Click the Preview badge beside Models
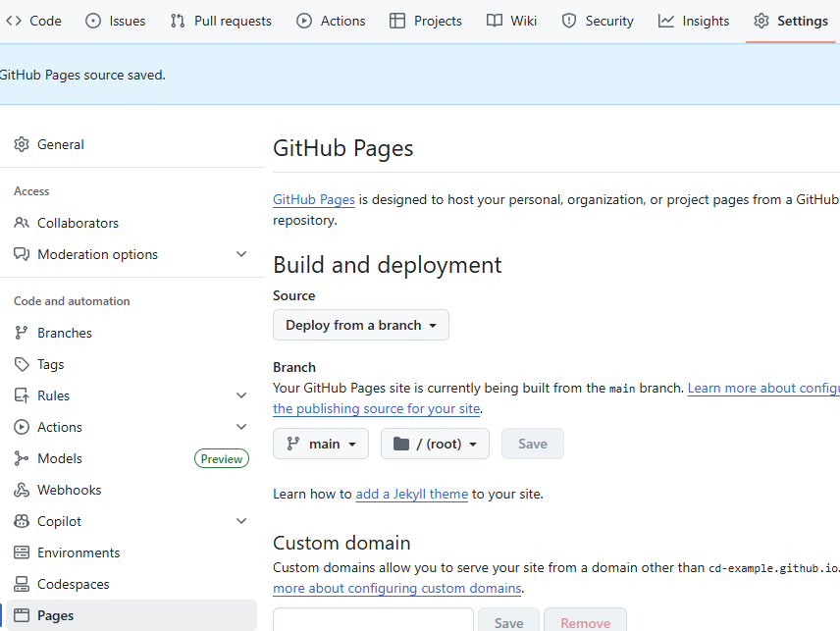The image size is (840, 631). [222, 459]
